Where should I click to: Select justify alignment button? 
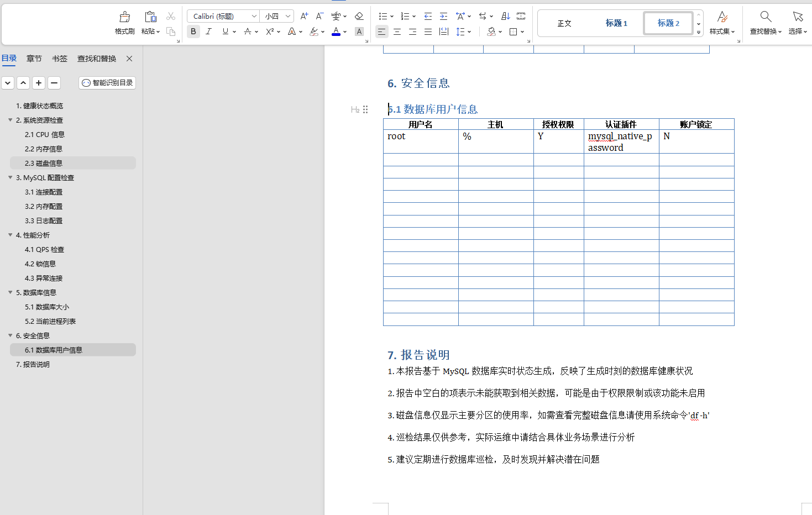click(428, 31)
